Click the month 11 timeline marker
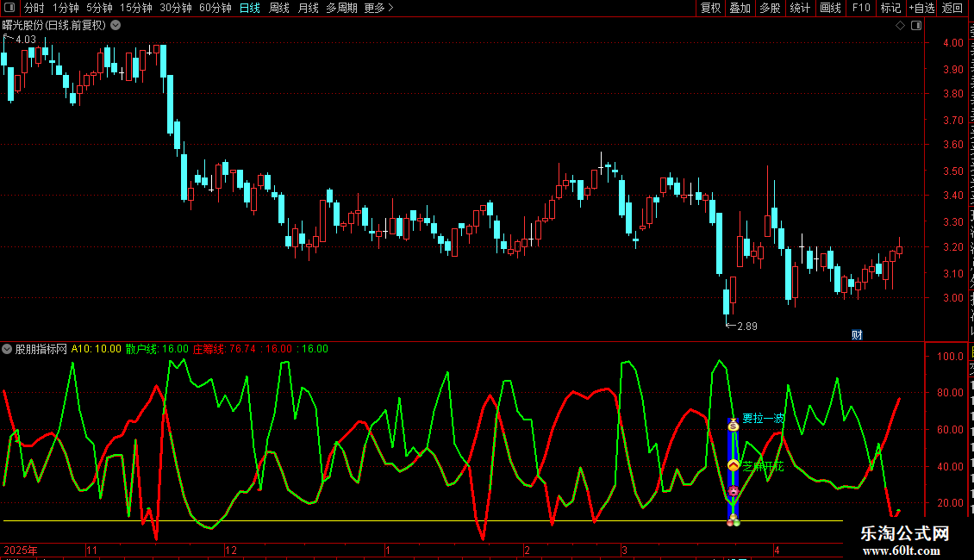 [92, 550]
